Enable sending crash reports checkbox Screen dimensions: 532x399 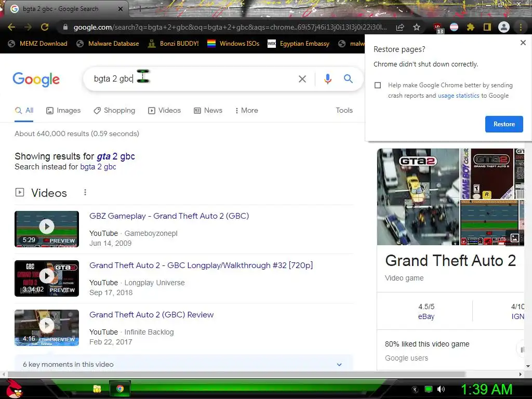point(378,85)
